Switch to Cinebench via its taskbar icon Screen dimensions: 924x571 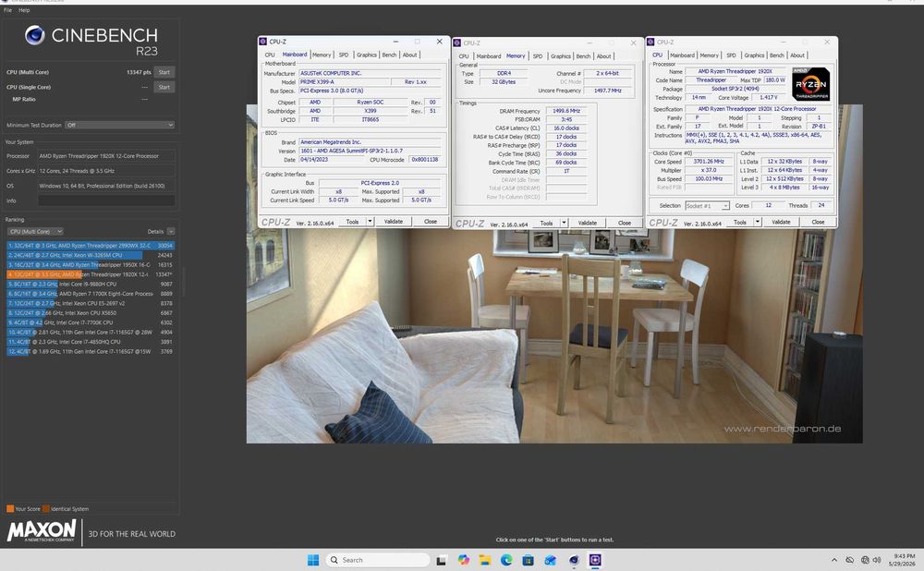click(574, 560)
